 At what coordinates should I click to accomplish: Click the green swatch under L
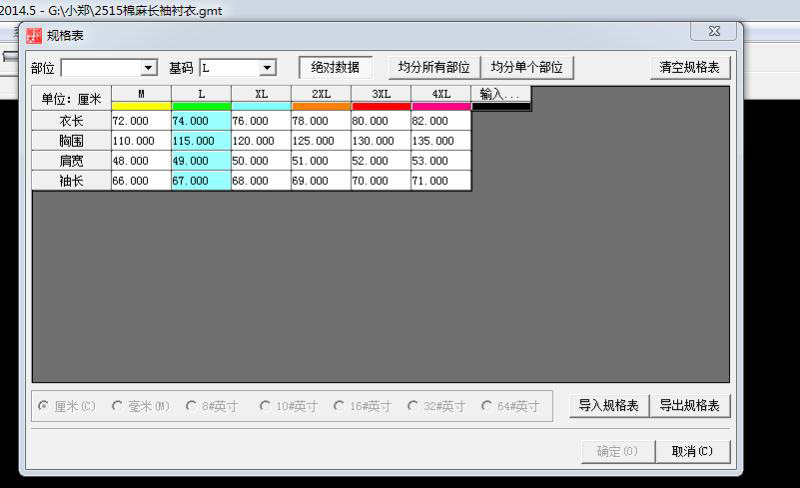(x=202, y=106)
